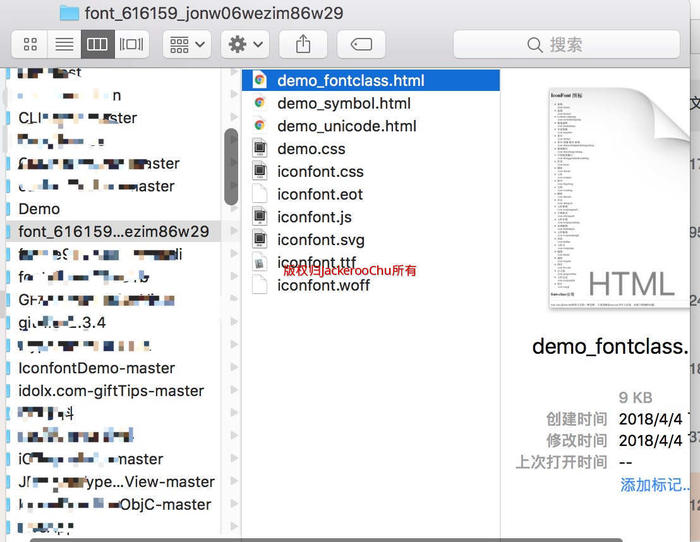700x542 pixels.
Task: Click the demo_fontclass. preview file name
Action: pos(610,346)
